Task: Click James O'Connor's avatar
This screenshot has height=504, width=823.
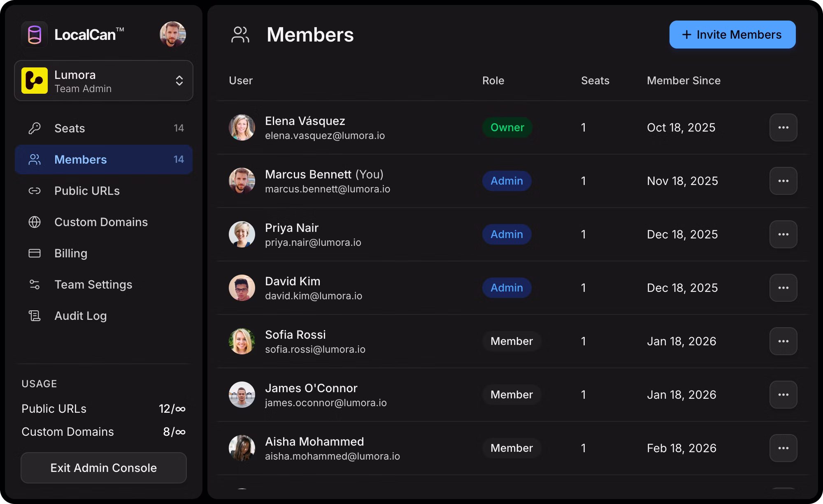Action: click(x=242, y=395)
